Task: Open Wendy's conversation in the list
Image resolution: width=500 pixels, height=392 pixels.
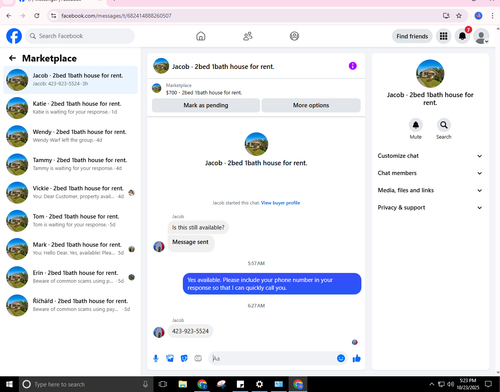Action: pyautogui.click(x=70, y=136)
